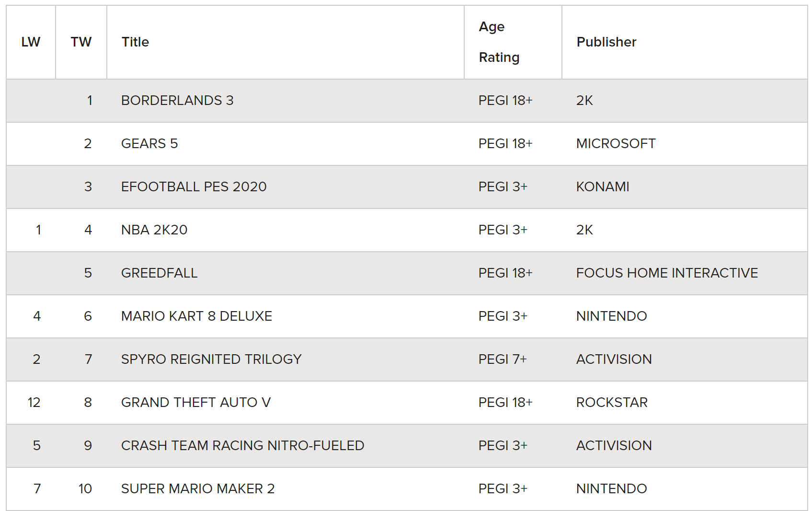Click the FOCUS HOME INTERACTIVE publisher
812x511 pixels.
point(667,273)
